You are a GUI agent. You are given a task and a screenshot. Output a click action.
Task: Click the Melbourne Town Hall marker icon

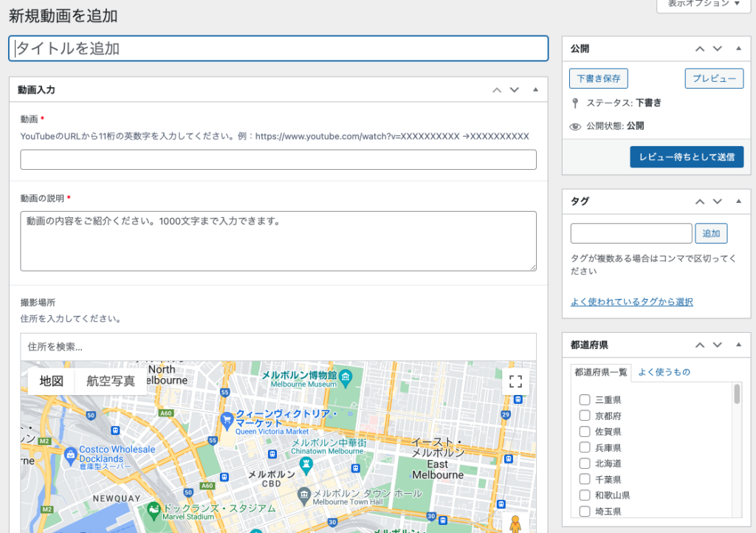(303, 495)
